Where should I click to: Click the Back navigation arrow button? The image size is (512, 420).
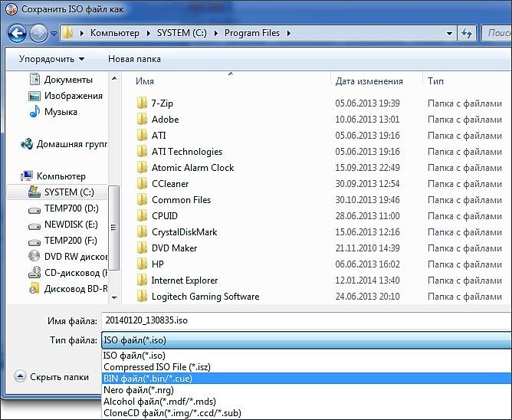[17, 33]
